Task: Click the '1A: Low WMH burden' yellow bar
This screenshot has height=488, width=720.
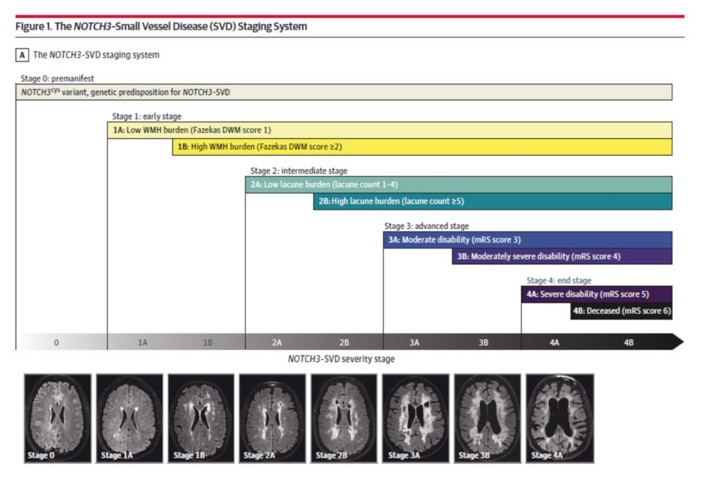Action: pyautogui.click(x=390, y=130)
